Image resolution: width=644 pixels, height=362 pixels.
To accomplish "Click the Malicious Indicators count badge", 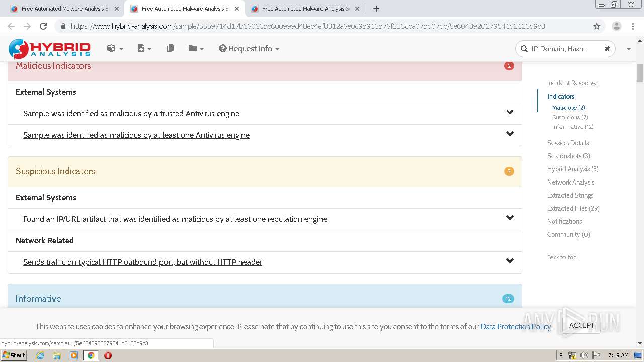I will [x=509, y=66].
